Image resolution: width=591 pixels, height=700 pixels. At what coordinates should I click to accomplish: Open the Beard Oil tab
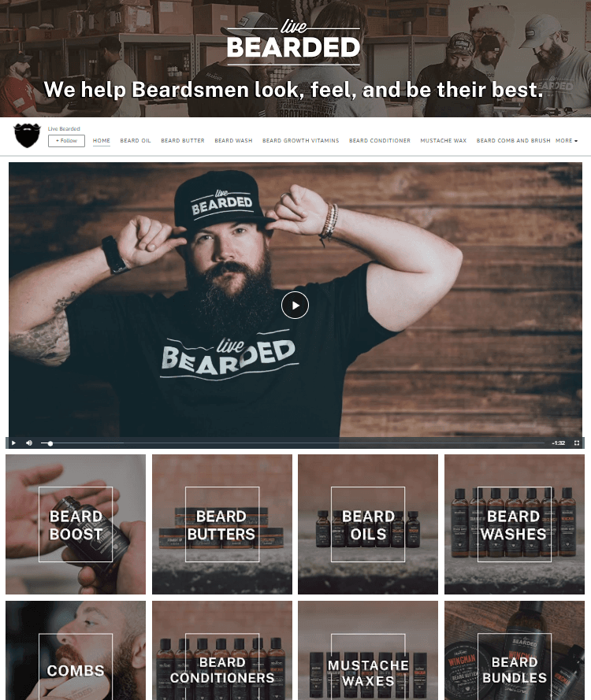pyautogui.click(x=136, y=141)
